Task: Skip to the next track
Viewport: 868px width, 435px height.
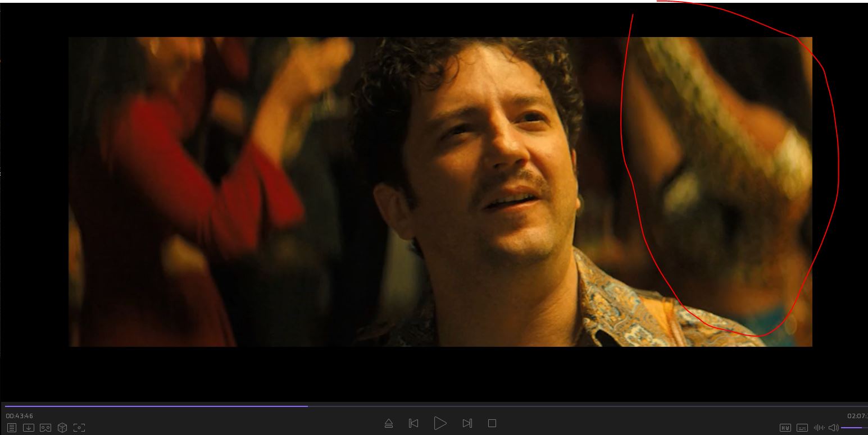Action: click(467, 423)
